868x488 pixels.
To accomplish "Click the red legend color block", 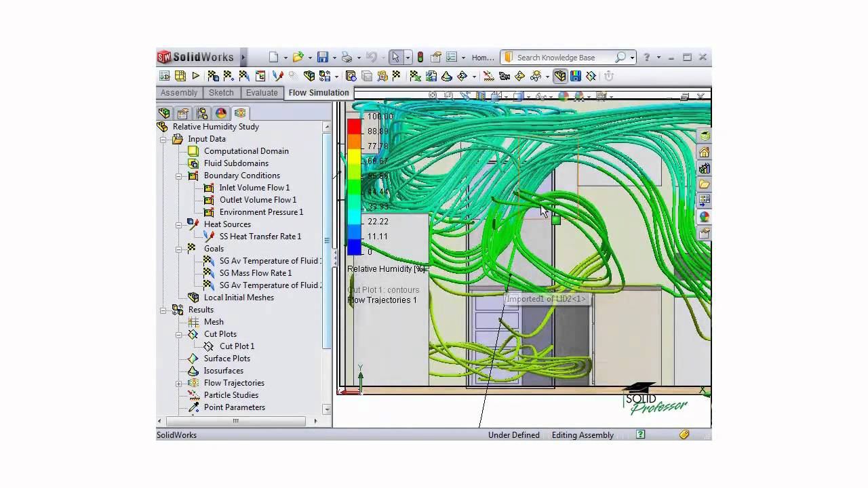I will [x=354, y=127].
